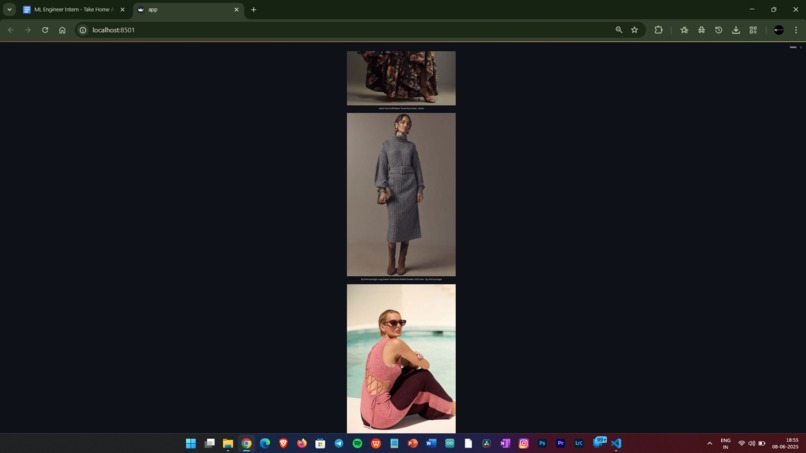Open the Chrome three-dot menu
Image resolution: width=806 pixels, height=453 pixels.
coord(796,30)
